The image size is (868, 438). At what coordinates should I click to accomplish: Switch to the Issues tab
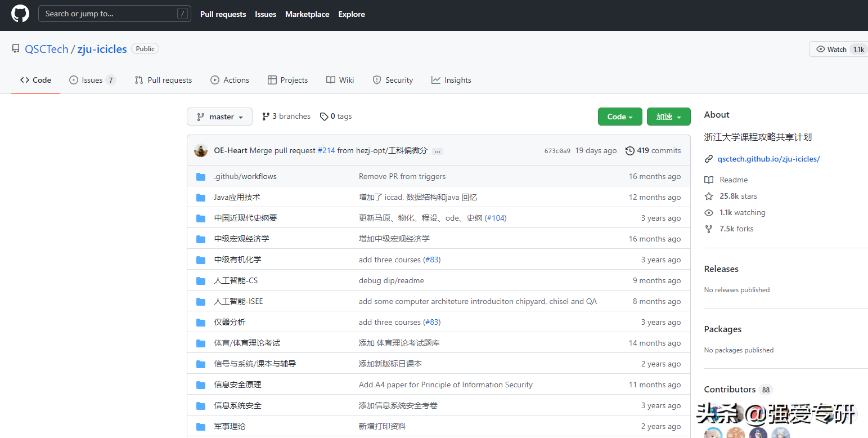pos(92,81)
